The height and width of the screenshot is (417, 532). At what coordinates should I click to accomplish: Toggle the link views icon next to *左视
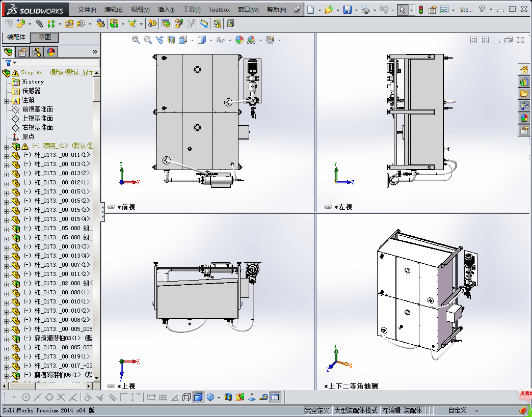tap(328, 207)
